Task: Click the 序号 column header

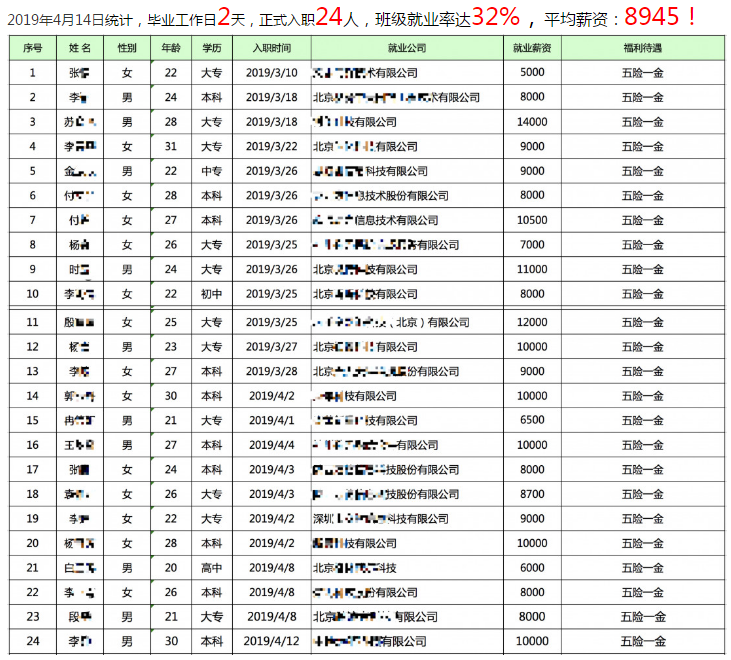Action: 32,48
